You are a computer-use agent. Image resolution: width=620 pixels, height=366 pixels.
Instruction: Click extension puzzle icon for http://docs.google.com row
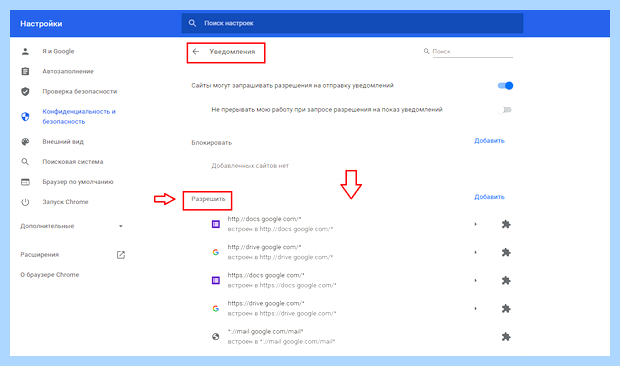506,225
